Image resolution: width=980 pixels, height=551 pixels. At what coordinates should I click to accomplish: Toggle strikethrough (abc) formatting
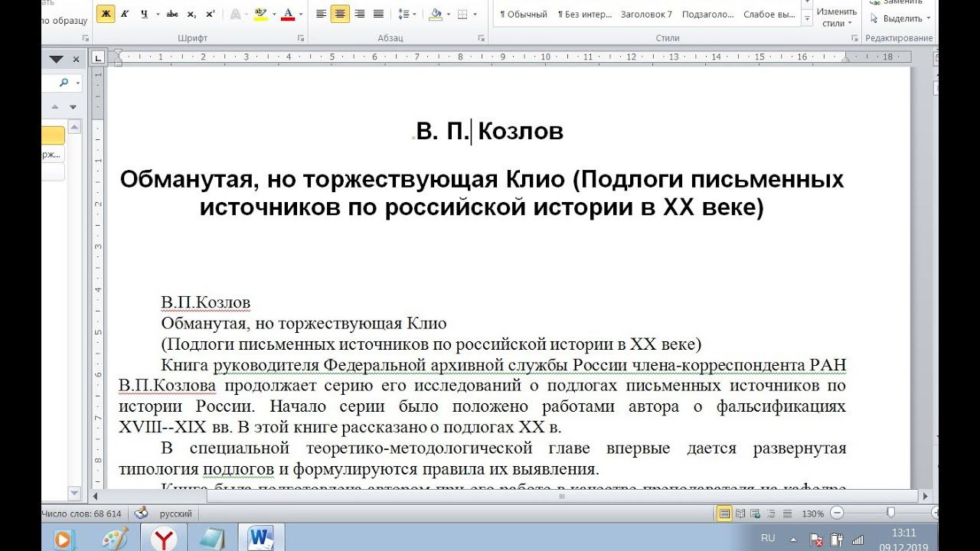[172, 14]
